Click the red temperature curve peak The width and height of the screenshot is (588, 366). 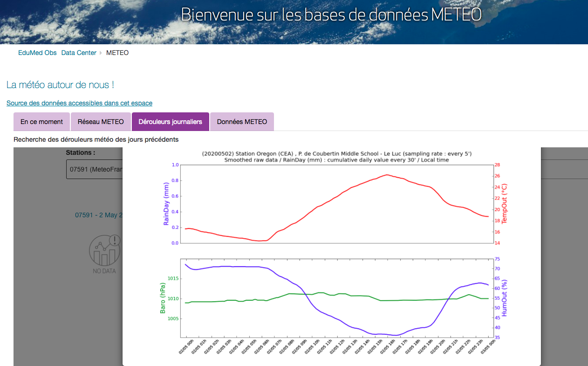tap(387, 175)
